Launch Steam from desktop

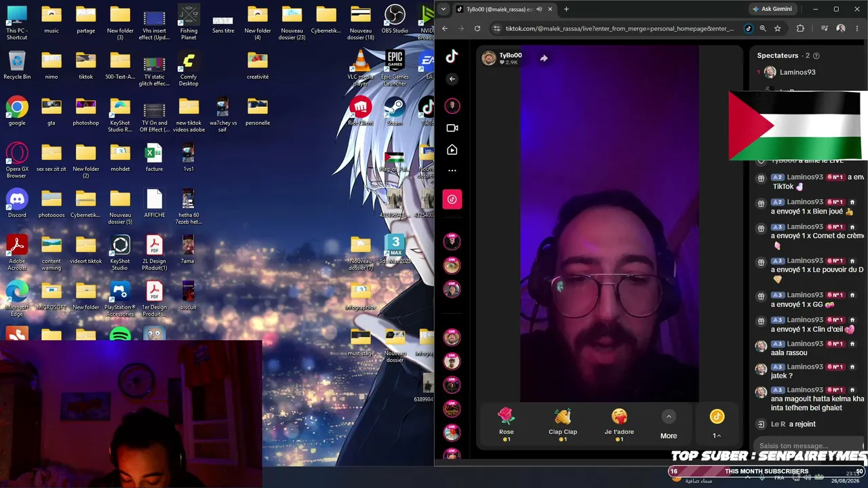395,111
